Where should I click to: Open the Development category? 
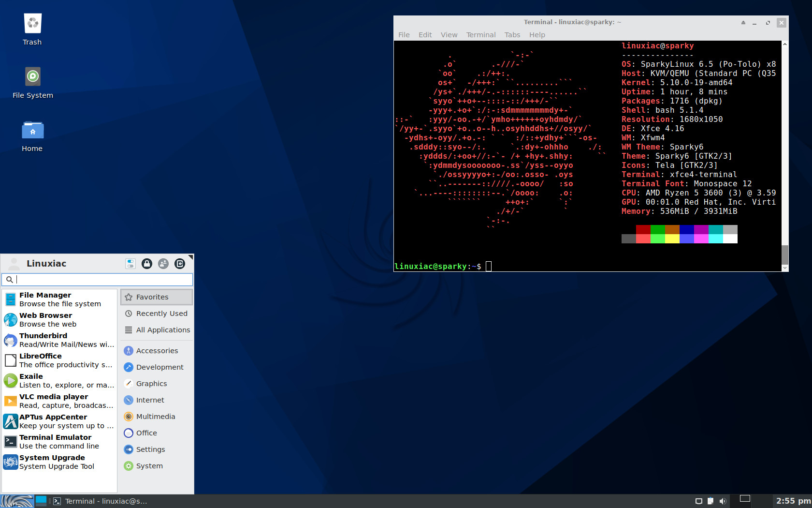(x=157, y=367)
